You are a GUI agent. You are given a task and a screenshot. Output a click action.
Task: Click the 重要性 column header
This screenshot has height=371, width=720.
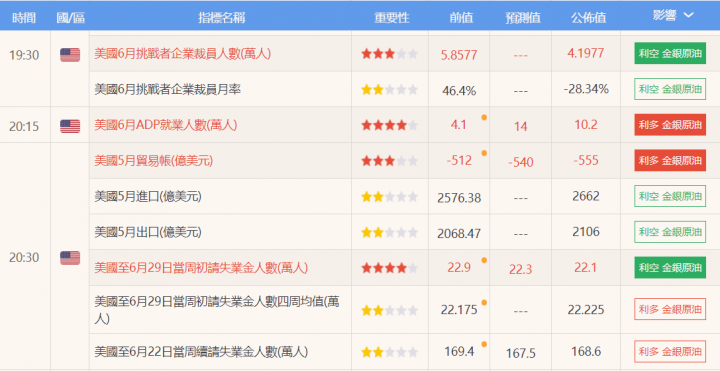coord(391,17)
